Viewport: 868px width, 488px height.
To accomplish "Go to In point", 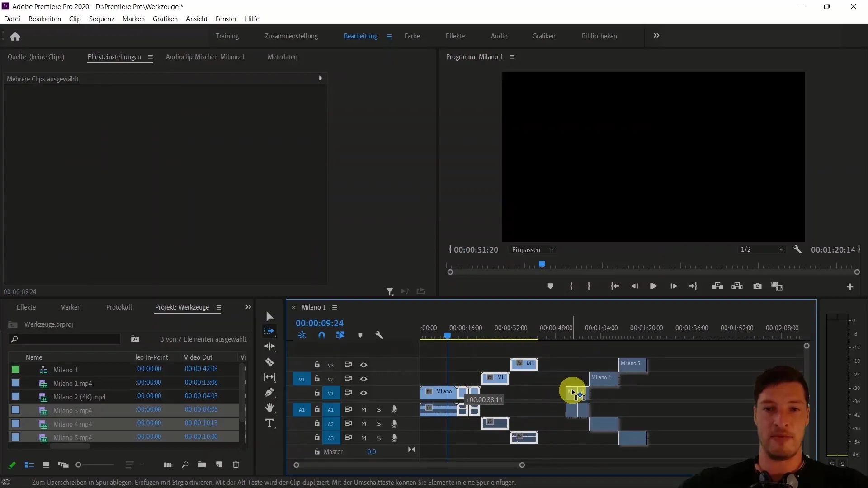I will [614, 286].
